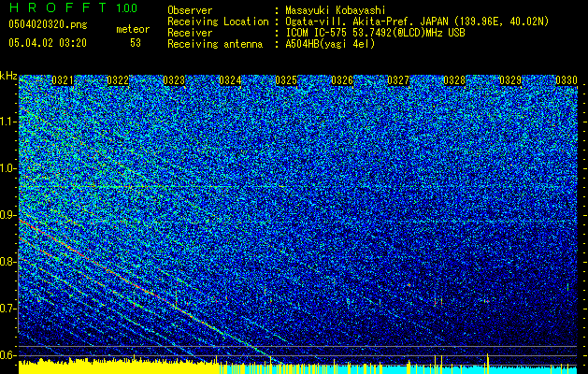Click the Receiver field label
The height and width of the screenshot is (374, 588).
click(x=190, y=33)
